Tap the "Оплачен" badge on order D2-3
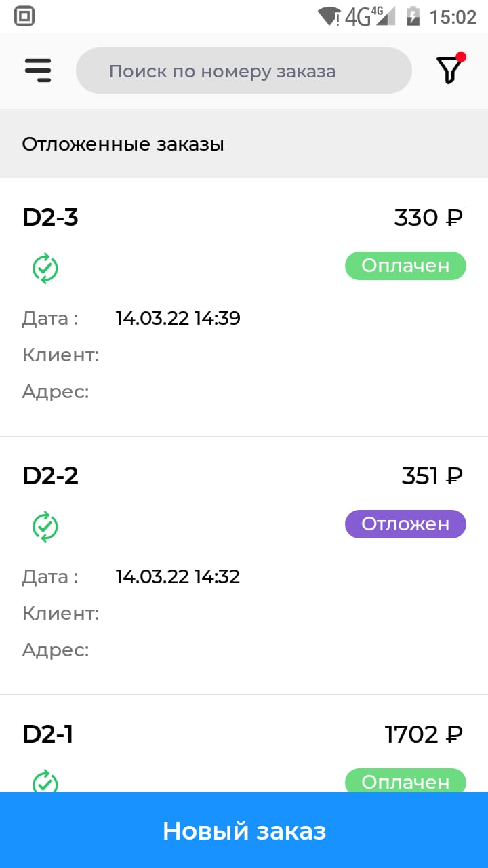488x868 pixels. pos(405,266)
